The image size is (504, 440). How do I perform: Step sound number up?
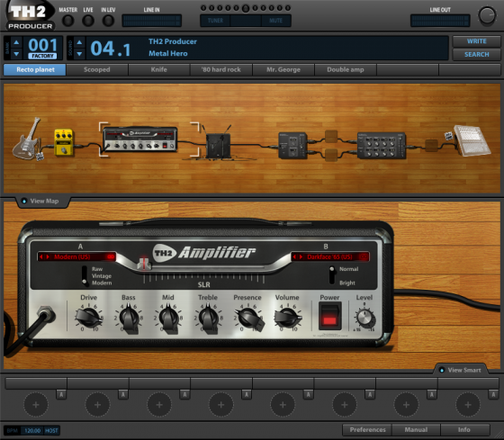pyautogui.click(x=79, y=42)
